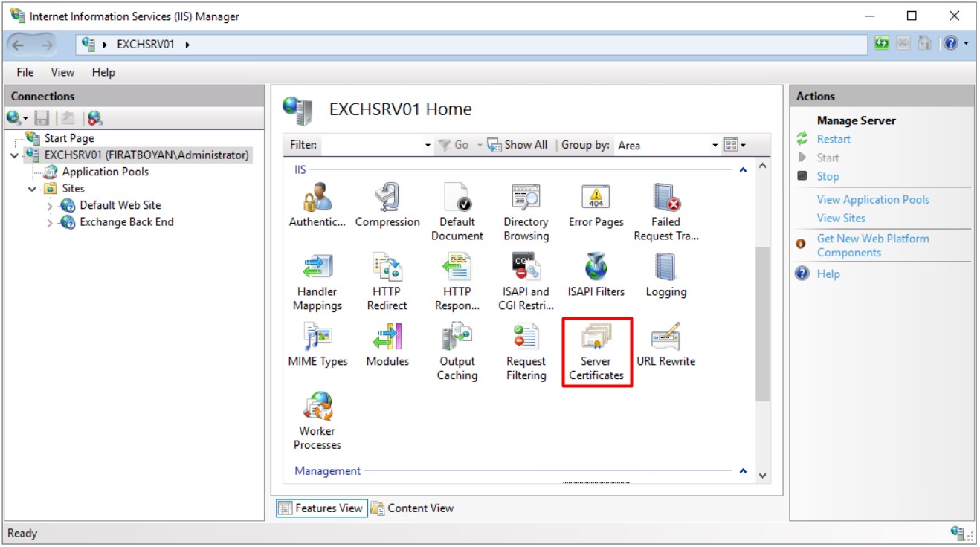Open the Output Caching feature
Image resolution: width=980 pixels, height=547 pixels.
point(457,352)
